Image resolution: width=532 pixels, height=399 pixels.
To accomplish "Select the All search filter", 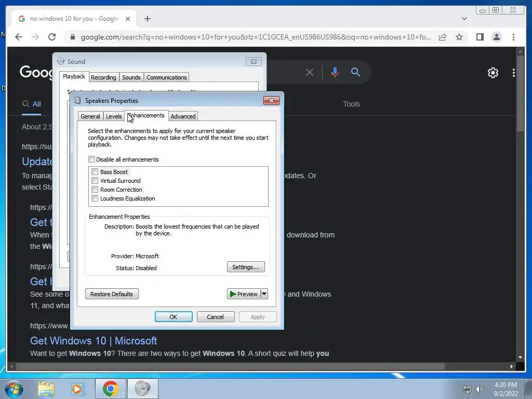I will [x=32, y=104].
